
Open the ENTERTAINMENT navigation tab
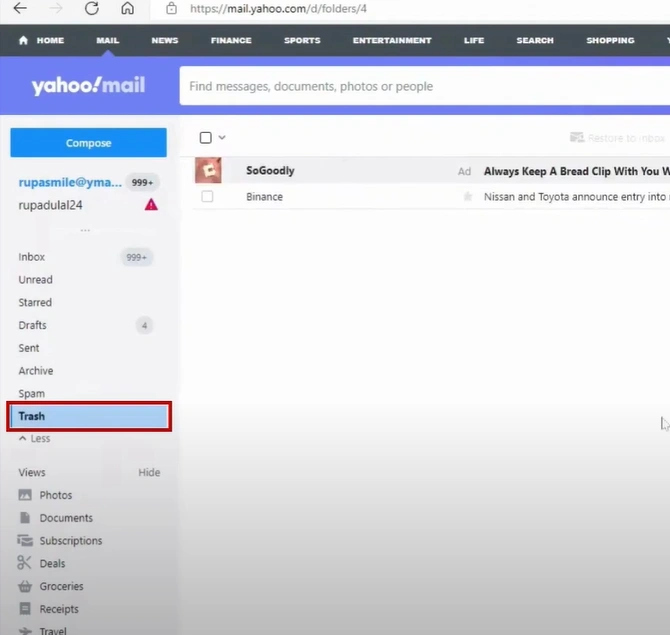point(392,40)
